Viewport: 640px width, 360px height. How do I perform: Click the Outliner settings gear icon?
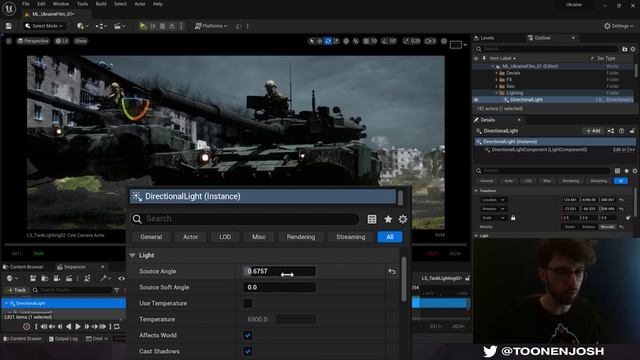coord(633,49)
